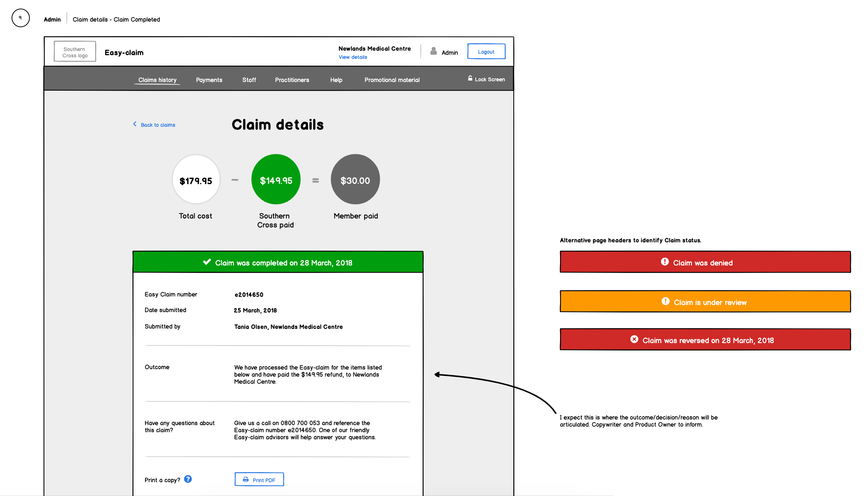Click the Admin user avatar icon
Viewport: 868px width, 496px height.
click(x=433, y=51)
